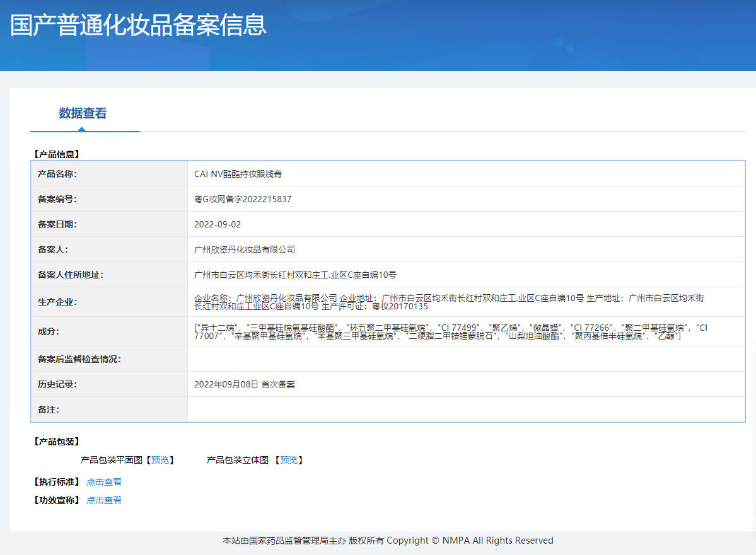756x555 pixels.
Task: Open 预览 link for 产品包装立体图
Action: tap(289, 460)
